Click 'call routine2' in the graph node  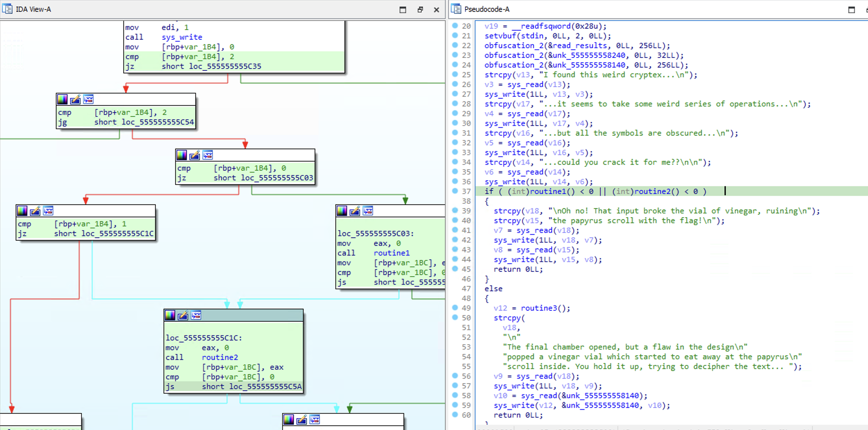pyautogui.click(x=201, y=358)
